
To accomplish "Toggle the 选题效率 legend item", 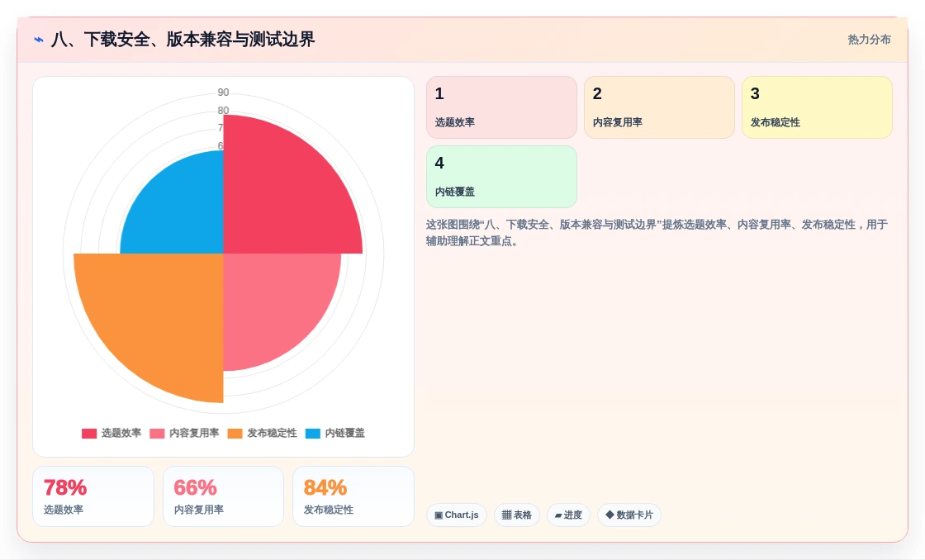I will click(x=111, y=433).
